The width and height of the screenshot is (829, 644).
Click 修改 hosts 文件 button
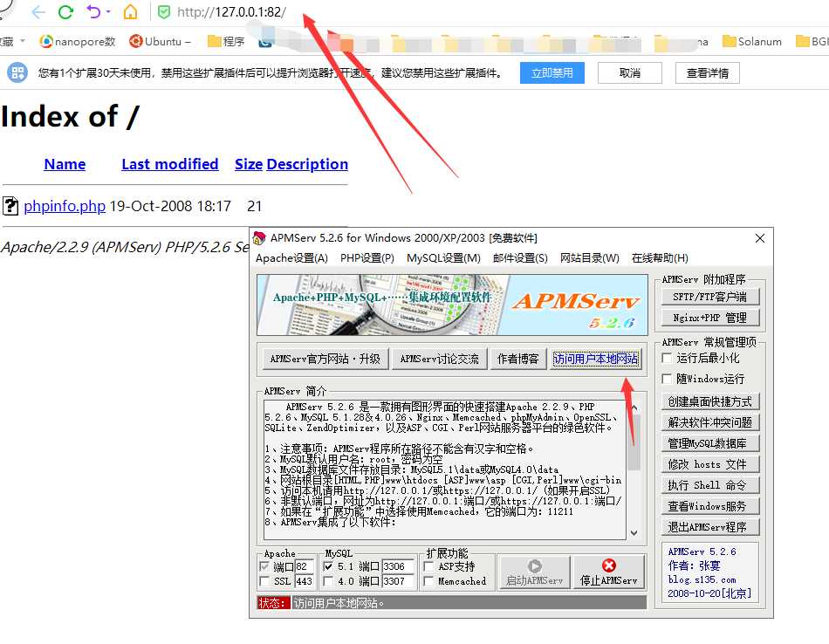[710, 464]
